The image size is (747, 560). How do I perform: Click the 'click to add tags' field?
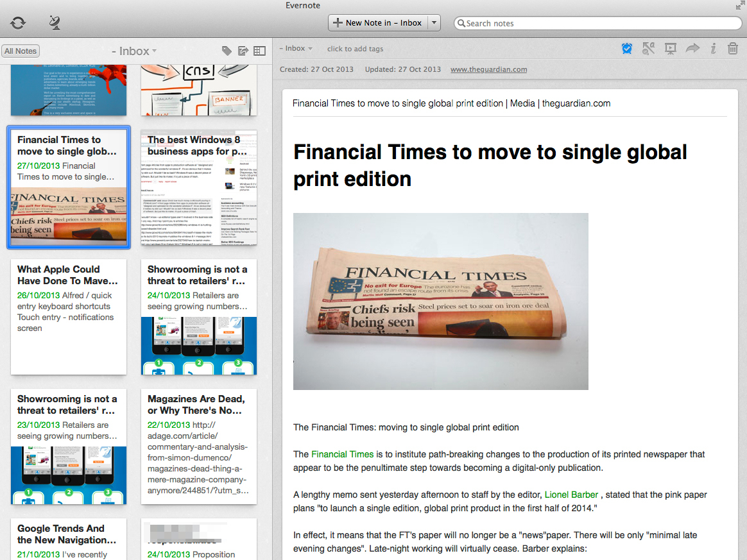[x=355, y=49]
